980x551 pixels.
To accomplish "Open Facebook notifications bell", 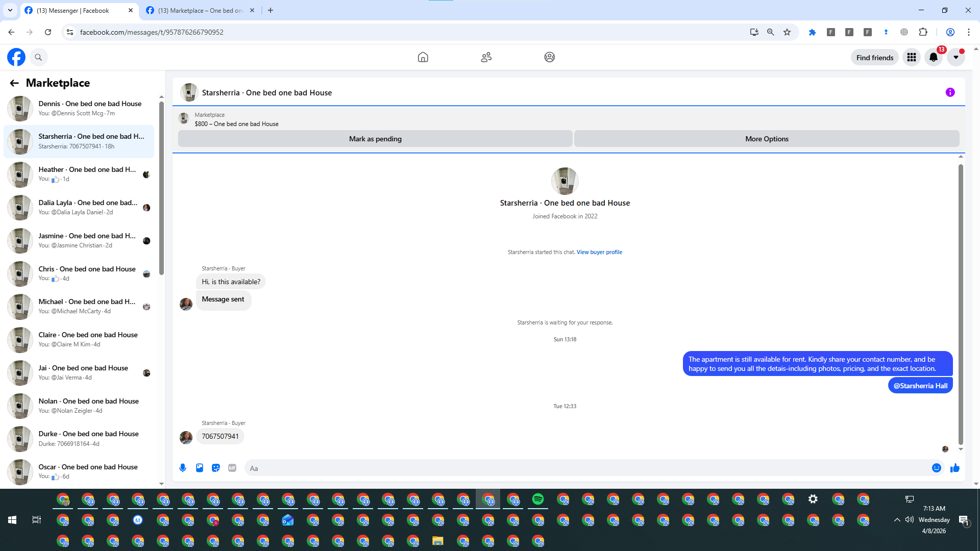I will (933, 58).
